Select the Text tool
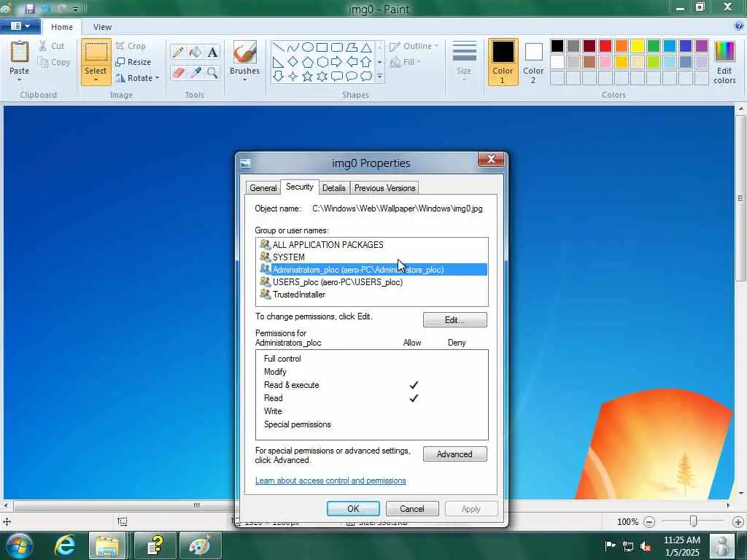Image resolution: width=747 pixels, height=560 pixels. (212, 52)
